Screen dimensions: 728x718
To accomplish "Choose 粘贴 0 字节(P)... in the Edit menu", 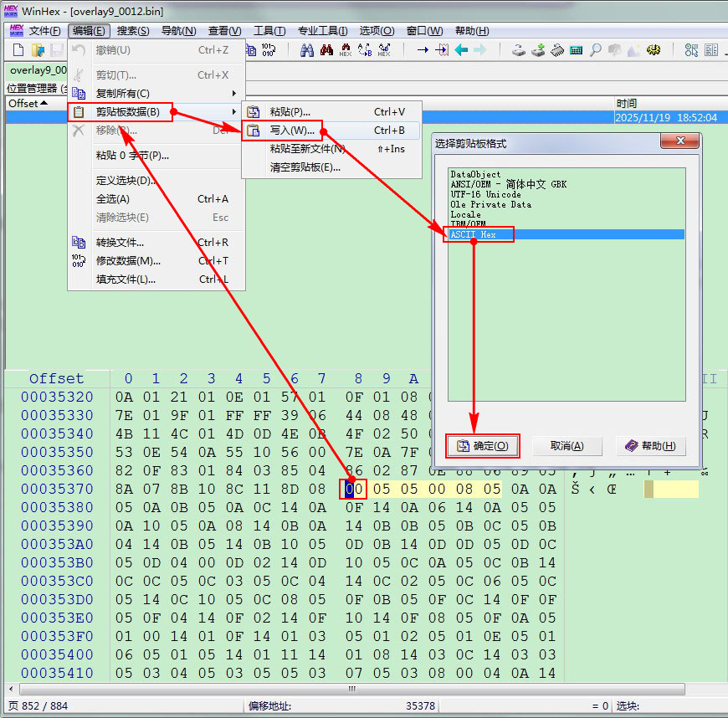I will [156, 155].
